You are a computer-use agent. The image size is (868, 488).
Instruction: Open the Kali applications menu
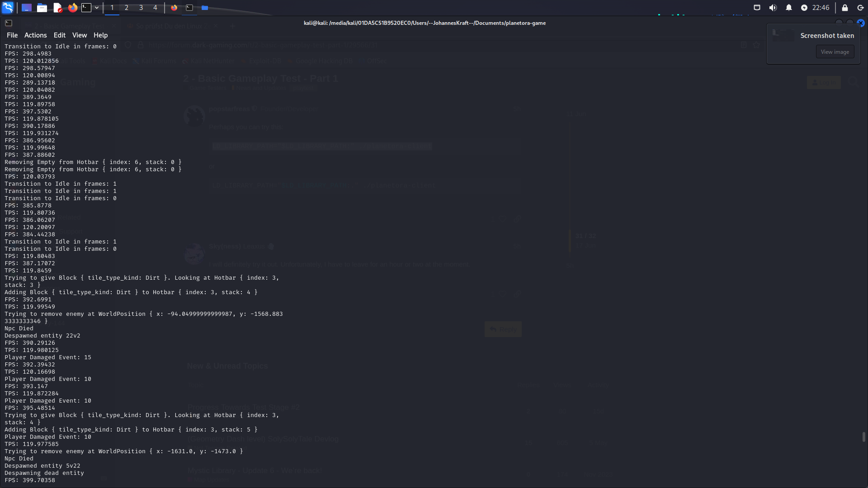(x=8, y=8)
